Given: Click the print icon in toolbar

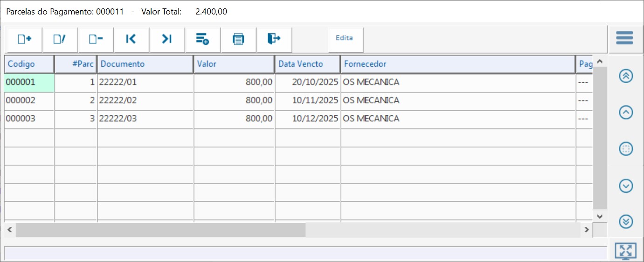Looking at the screenshot, I should tap(238, 39).
